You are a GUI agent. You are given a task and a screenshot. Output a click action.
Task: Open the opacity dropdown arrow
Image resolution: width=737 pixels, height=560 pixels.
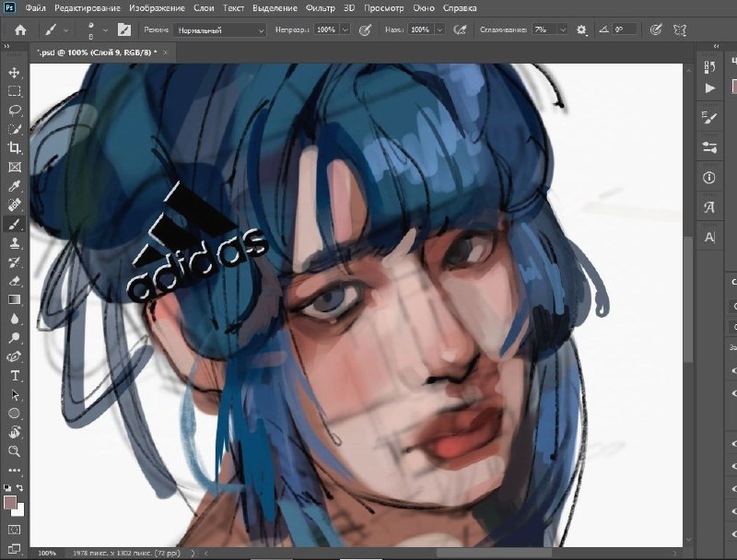click(345, 29)
